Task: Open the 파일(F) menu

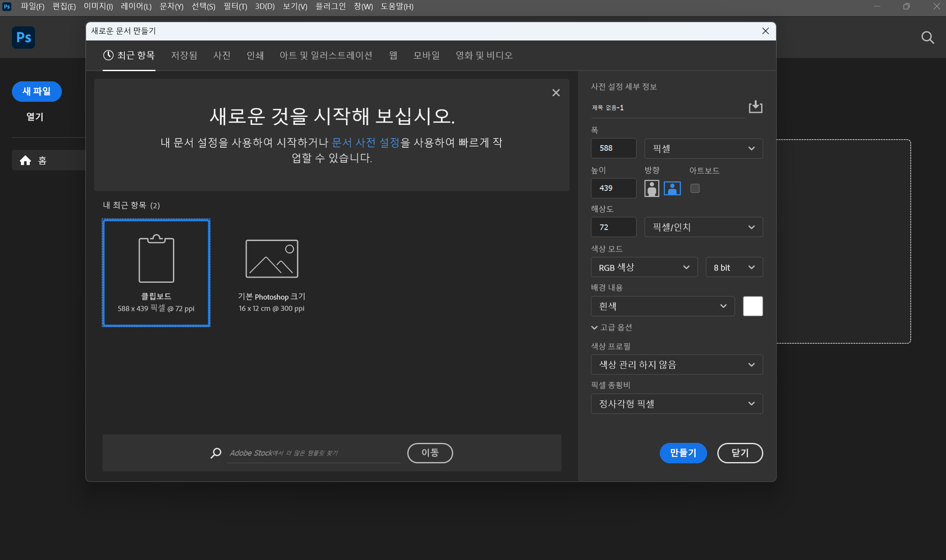Action: [x=32, y=6]
